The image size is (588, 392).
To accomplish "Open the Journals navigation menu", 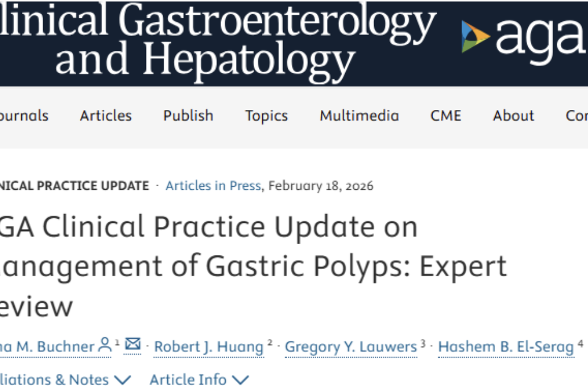I will coord(24,115).
